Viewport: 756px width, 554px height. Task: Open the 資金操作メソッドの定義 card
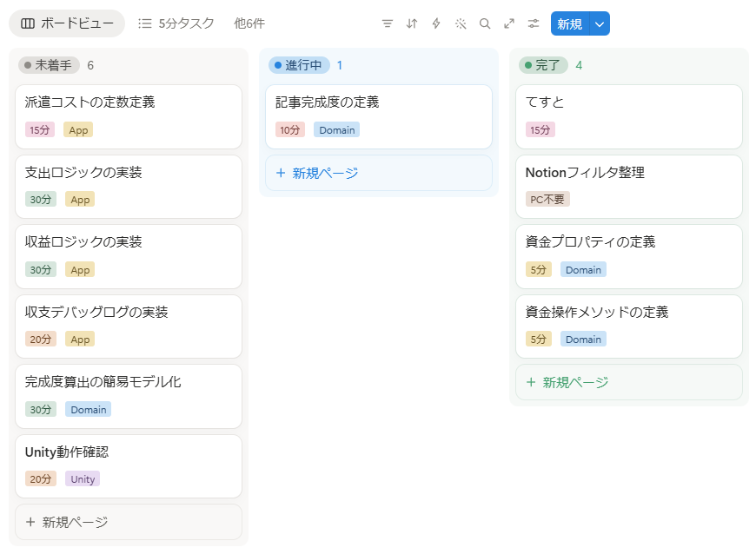[x=629, y=326]
